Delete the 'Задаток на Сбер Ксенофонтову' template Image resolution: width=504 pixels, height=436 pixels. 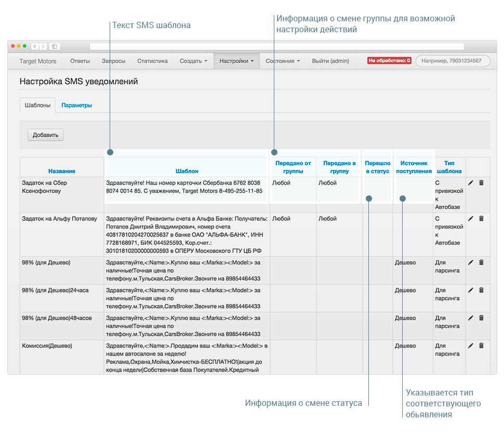(481, 182)
